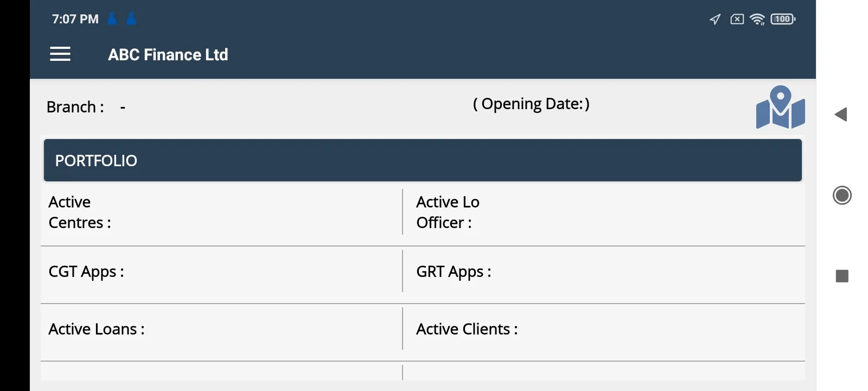Tap the ABC Finance Ltd title
868x391 pixels.
(x=168, y=55)
